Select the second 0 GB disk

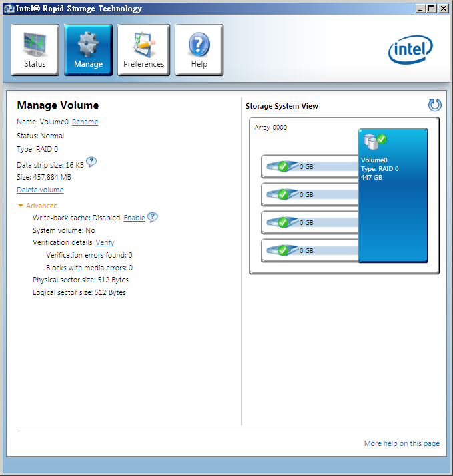[310, 194]
